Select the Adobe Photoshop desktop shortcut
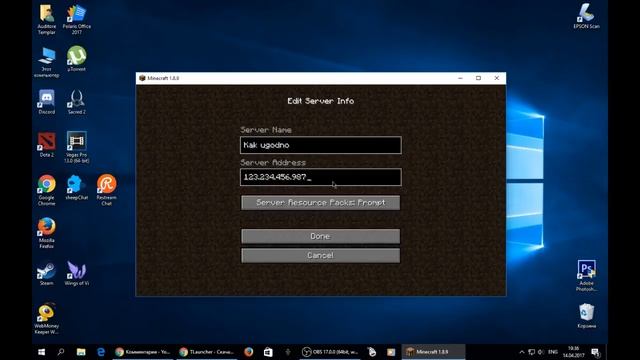Viewport: 640px width, 360px height. tap(587, 276)
